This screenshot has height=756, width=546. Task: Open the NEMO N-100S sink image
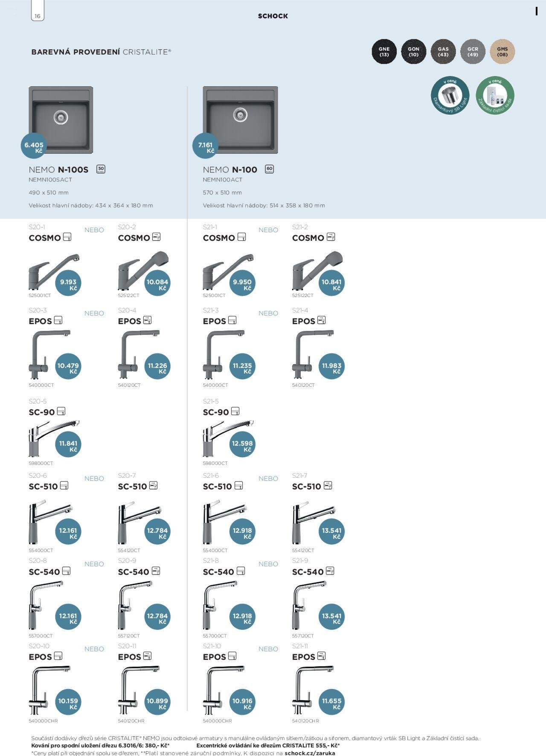coord(61,120)
